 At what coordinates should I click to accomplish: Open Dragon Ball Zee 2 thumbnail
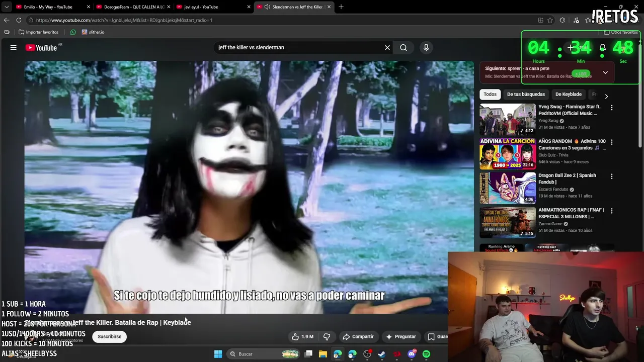[508, 188]
